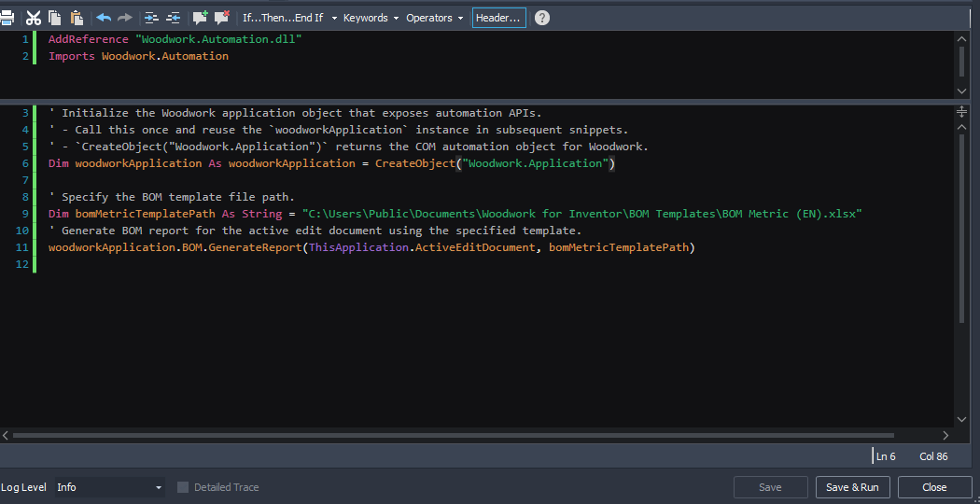
Task: Open the Keywords dropdown
Action: click(x=371, y=18)
